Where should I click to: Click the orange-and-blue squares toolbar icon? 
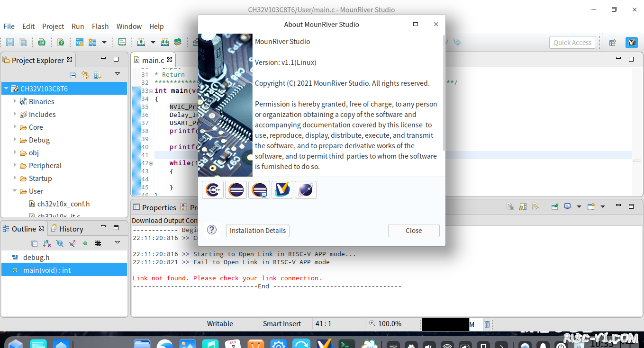click(x=92, y=42)
